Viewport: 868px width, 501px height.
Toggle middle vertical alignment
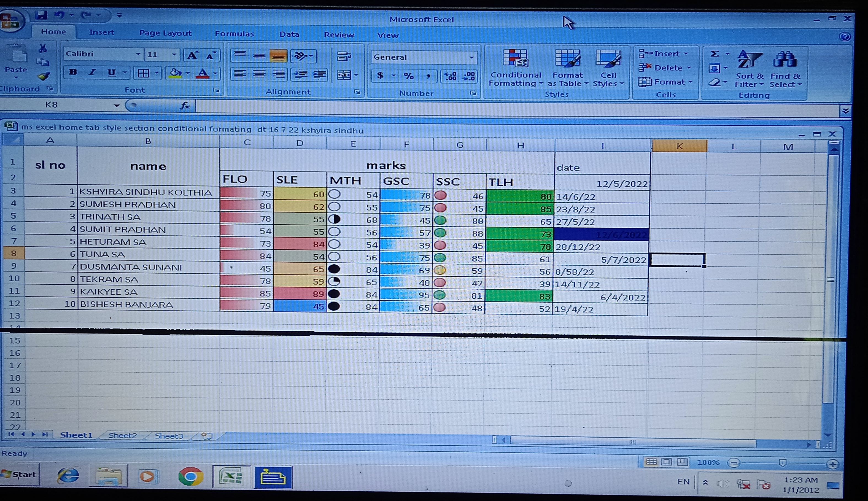point(259,56)
